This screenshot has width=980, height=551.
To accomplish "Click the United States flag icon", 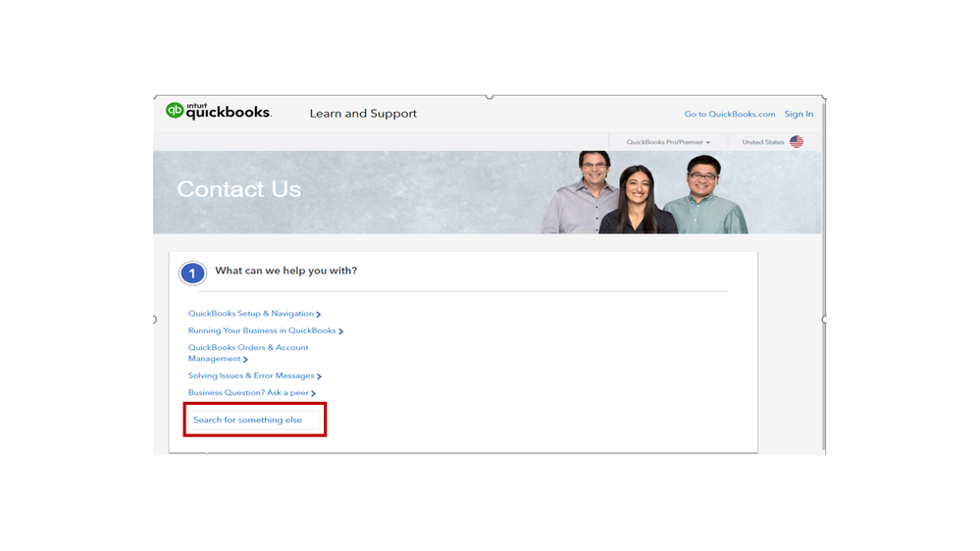I will 797,142.
